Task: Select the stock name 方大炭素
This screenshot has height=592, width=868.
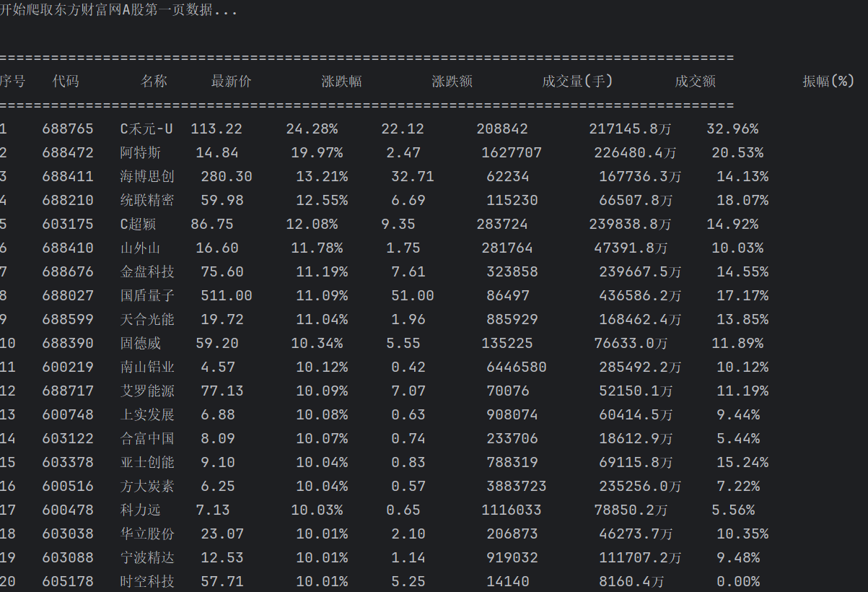Action: (x=147, y=487)
